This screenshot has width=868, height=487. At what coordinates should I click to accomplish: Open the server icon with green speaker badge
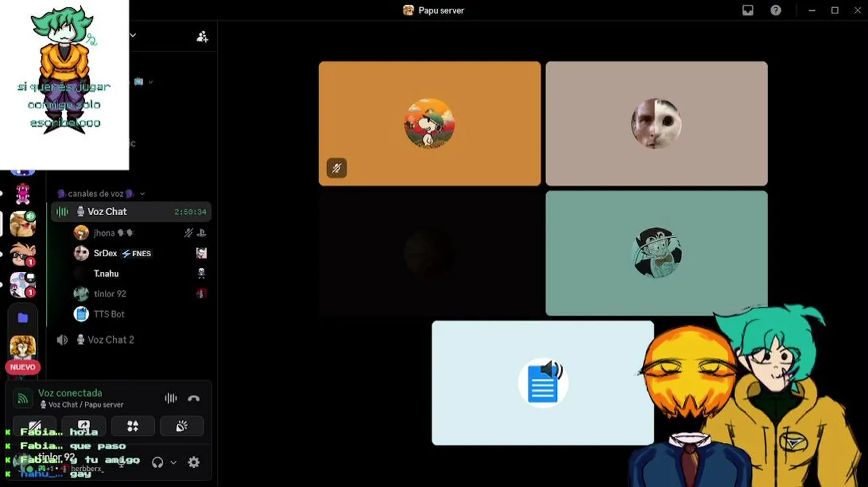(x=22, y=224)
